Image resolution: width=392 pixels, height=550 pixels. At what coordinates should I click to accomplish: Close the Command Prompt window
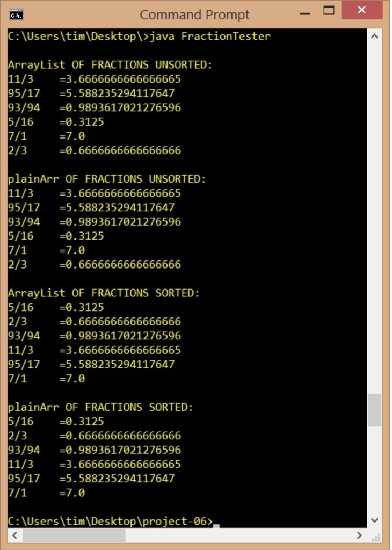pos(361,11)
